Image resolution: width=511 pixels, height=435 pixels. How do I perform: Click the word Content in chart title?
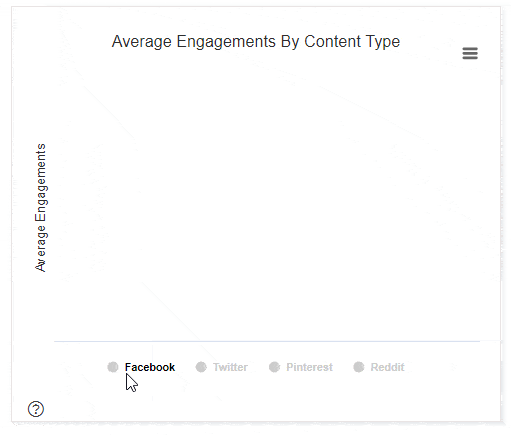332,41
